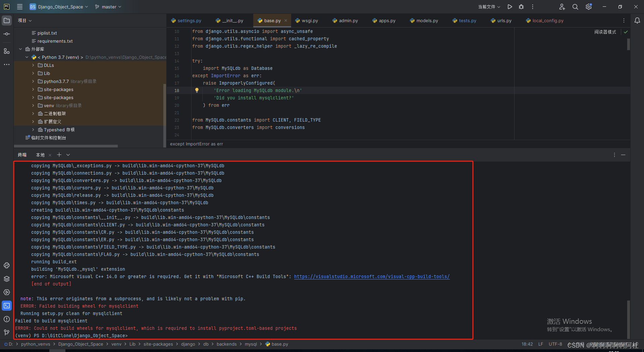Screen dimensions: 644x352
Task: Open the Notifications bell
Action: click(x=637, y=20)
